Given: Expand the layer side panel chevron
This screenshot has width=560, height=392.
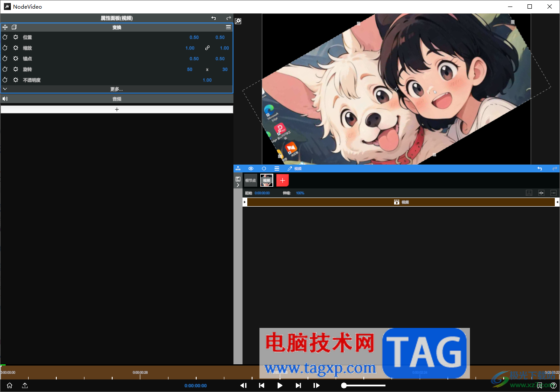Looking at the screenshot, I should click(x=238, y=185).
